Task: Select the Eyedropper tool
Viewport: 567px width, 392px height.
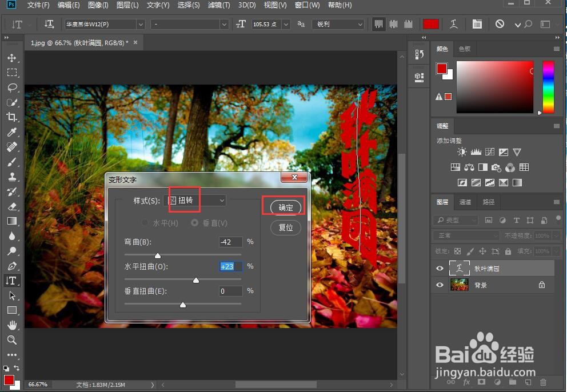Action: tap(12, 132)
